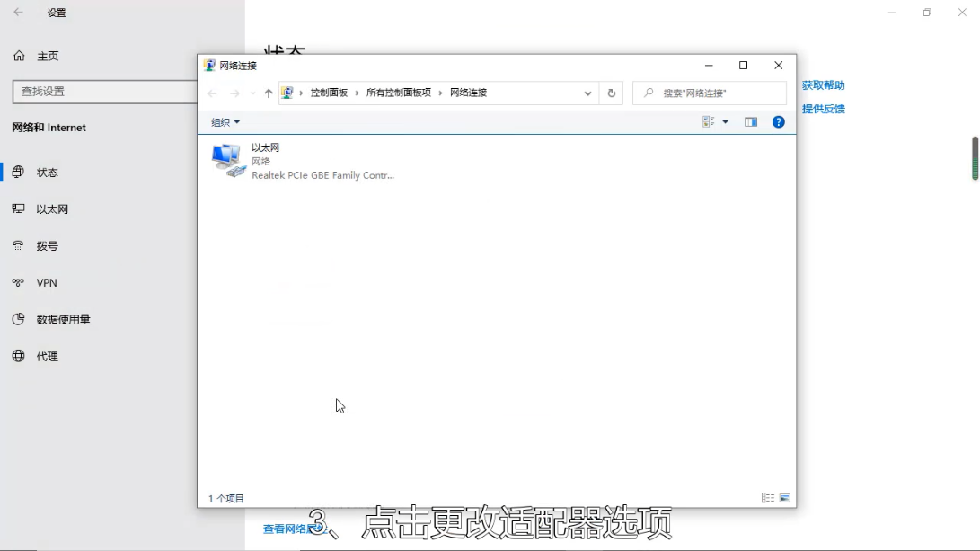Select the 代理 (Proxy) sidebar icon
980x551 pixels.
click(x=18, y=356)
